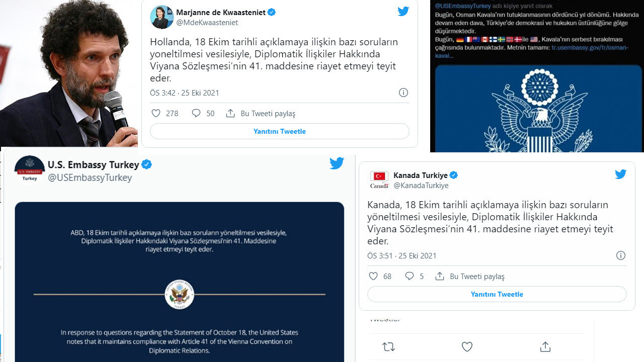The image size is (644, 362).
Task: Click the info icon on Marjanne's tweet
Action: tap(403, 93)
